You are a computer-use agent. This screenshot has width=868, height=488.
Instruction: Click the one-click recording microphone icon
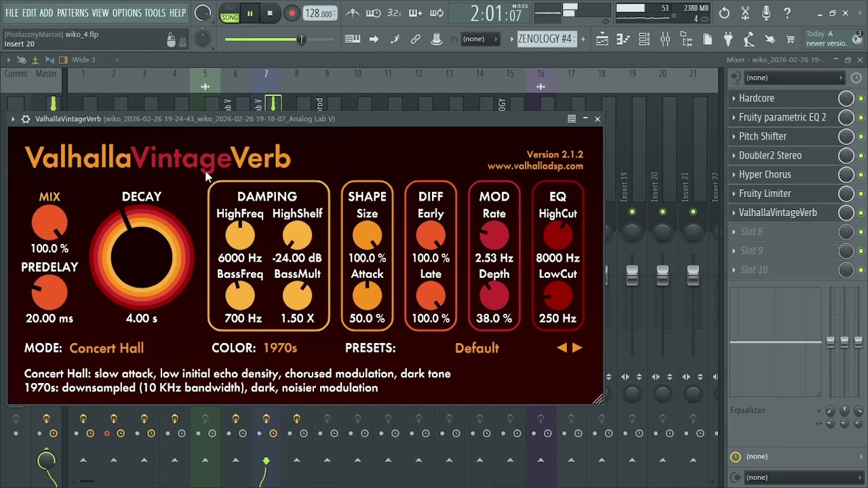(x=766, y=13)
